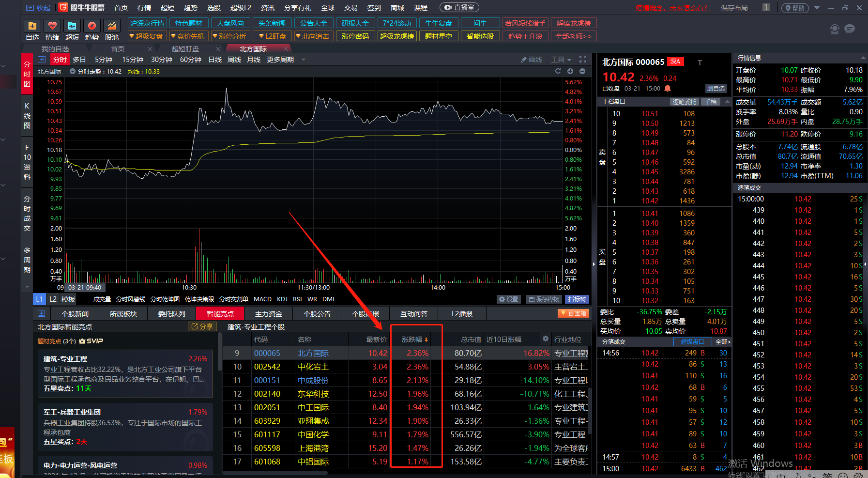Click 保存布局 to save layout
Image resolution: width=868 pixels, height=478 pixels.
pyautogui.click(x=734, y=8)
